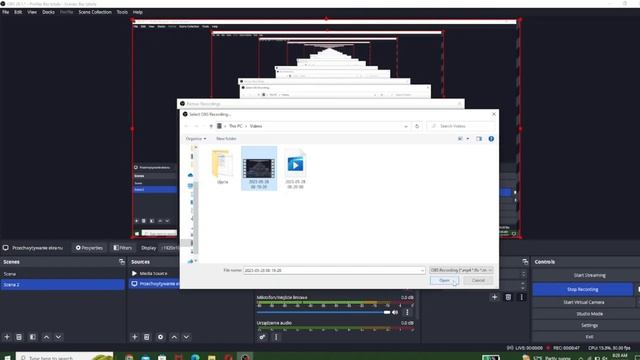Change view layout icon in file dialog
The width and height of the screenshot is (640, 360).
point(460,139)
